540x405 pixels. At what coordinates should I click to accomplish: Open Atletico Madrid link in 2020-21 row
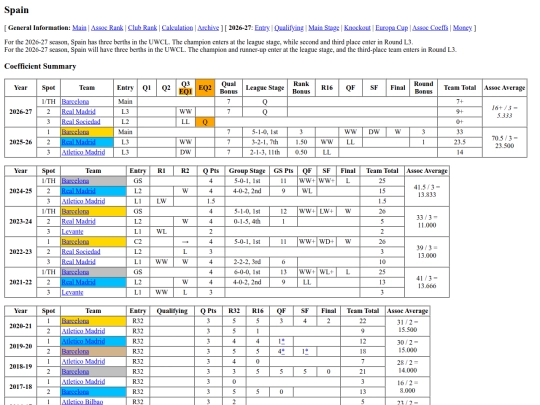coord(83,331)
